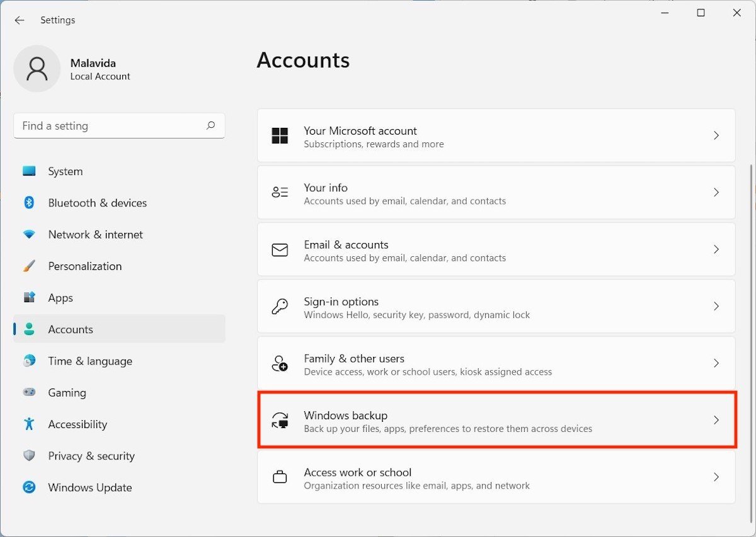Click the Windows backup sync icon
The height and width of the screenshot is (537, 756).
[280, 421]
